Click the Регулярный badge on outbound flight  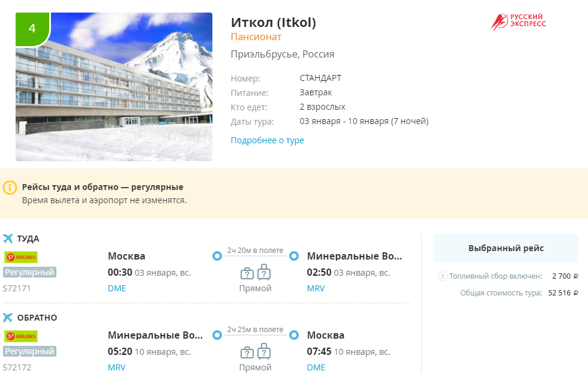[x=29, y=272]
